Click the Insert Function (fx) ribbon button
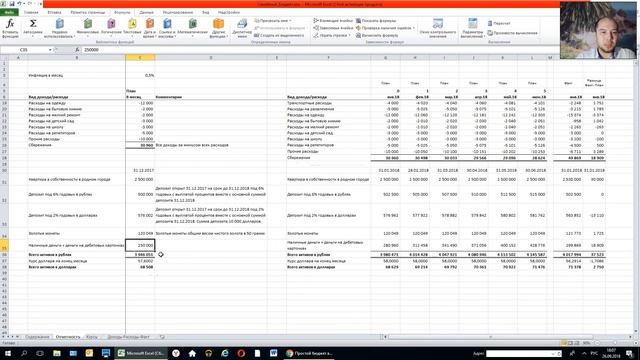This screenshot has height=360, width=640. tap(10, 28)
